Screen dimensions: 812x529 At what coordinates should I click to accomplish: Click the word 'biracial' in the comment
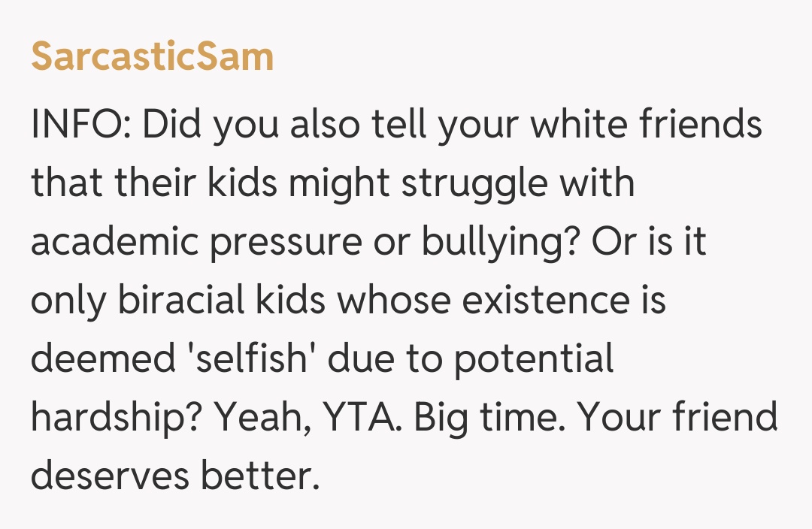pyautogui.click(x=178, y=301)
